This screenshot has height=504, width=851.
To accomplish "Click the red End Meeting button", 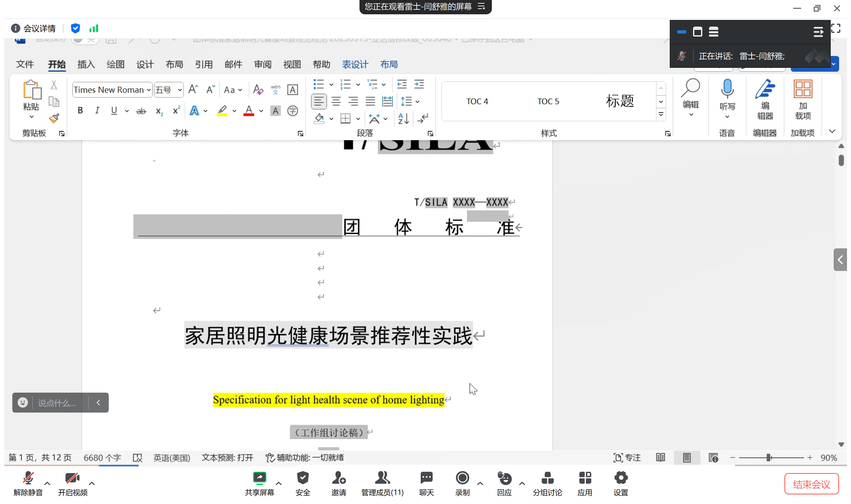I will (811, 484).
